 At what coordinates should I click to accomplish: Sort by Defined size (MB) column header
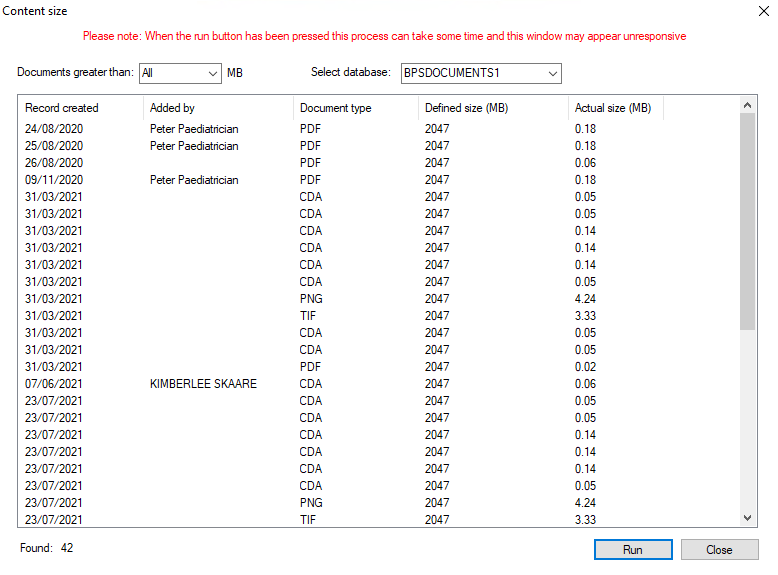pos(493,108)
